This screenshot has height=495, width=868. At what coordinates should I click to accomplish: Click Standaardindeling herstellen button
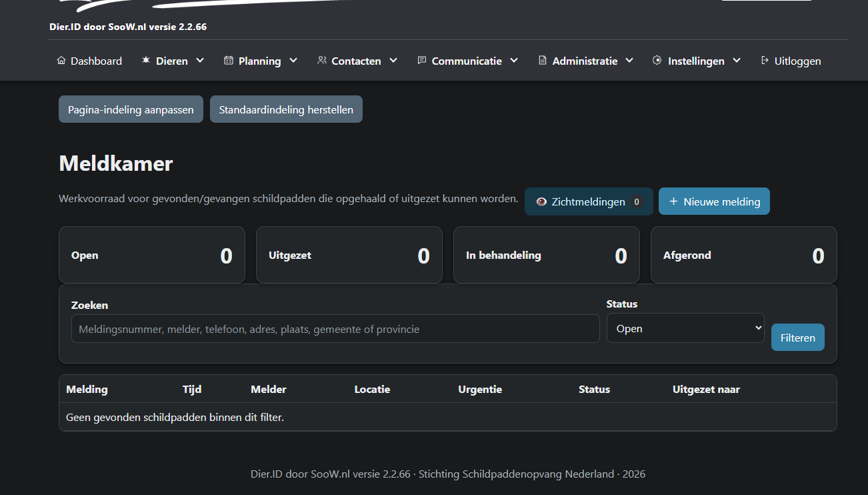(286, 109)
